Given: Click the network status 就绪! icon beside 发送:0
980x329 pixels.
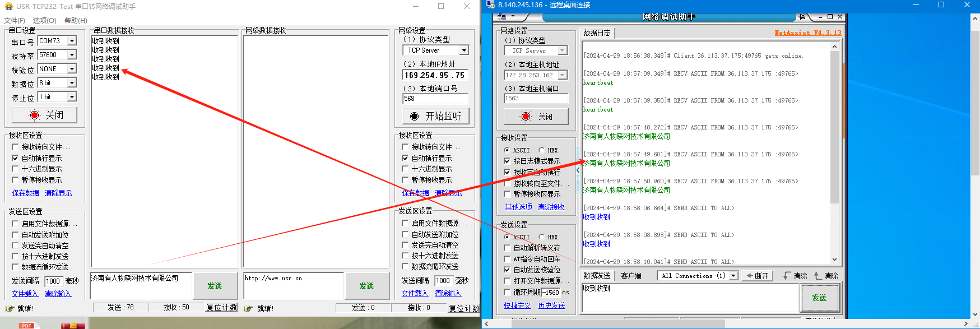Looking at the screenshot, I should (x=248, y=308).
